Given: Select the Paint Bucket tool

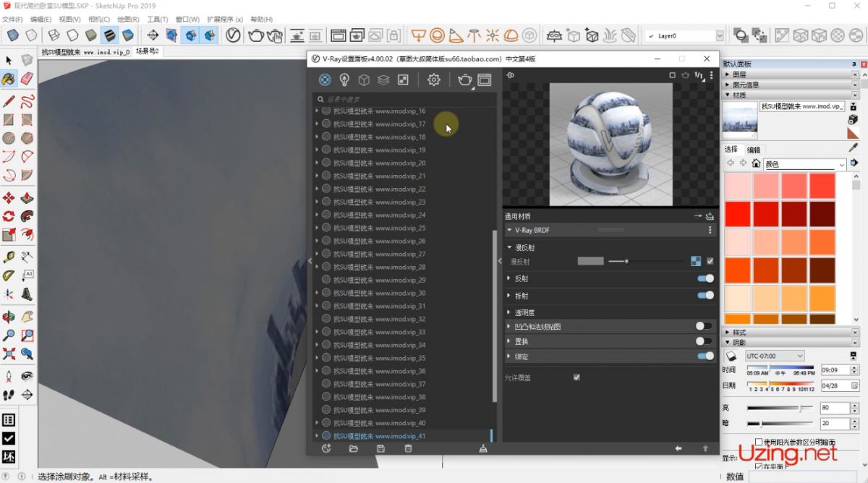Looking at the screenshot, I should coord(9,78).
